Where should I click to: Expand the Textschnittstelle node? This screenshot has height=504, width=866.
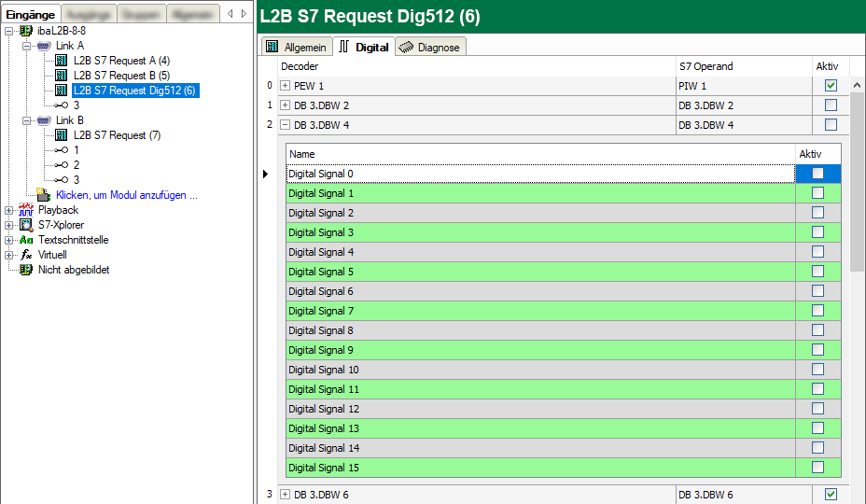(8, 240)
